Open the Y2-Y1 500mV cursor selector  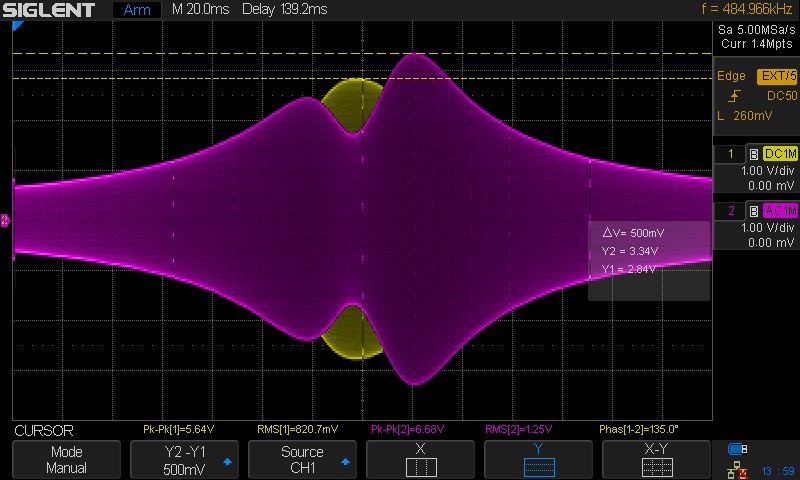pos(183,460)
